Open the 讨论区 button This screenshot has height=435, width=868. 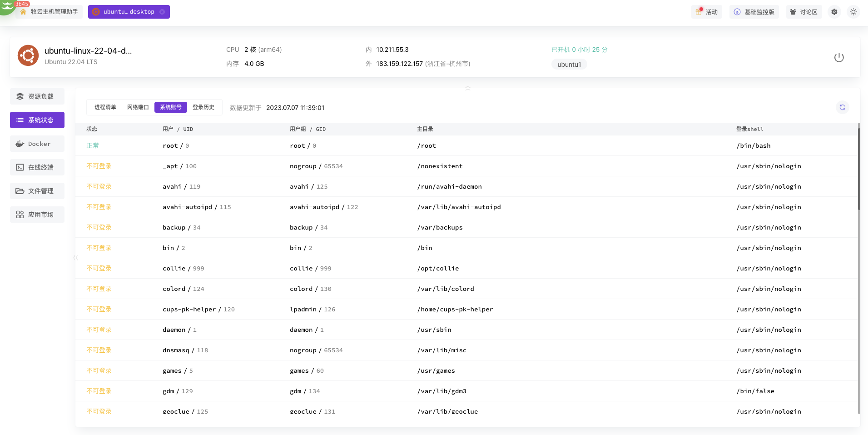click(804, 12)
